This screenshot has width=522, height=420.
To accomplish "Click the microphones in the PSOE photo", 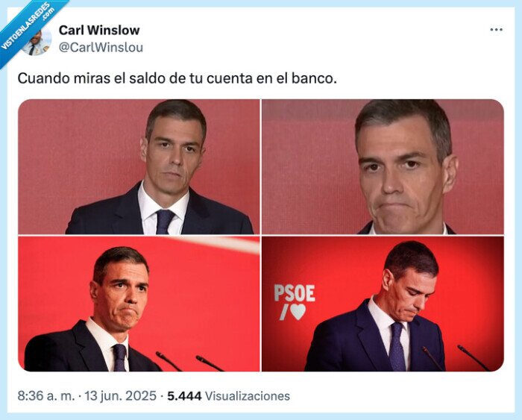I will coord(456,358).
